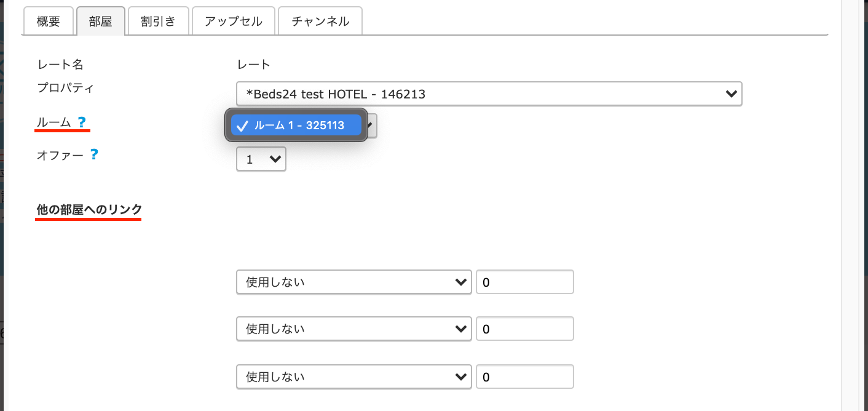Expand the first 使用しない room link dropdown
The image size is (868, 411).
353,282
